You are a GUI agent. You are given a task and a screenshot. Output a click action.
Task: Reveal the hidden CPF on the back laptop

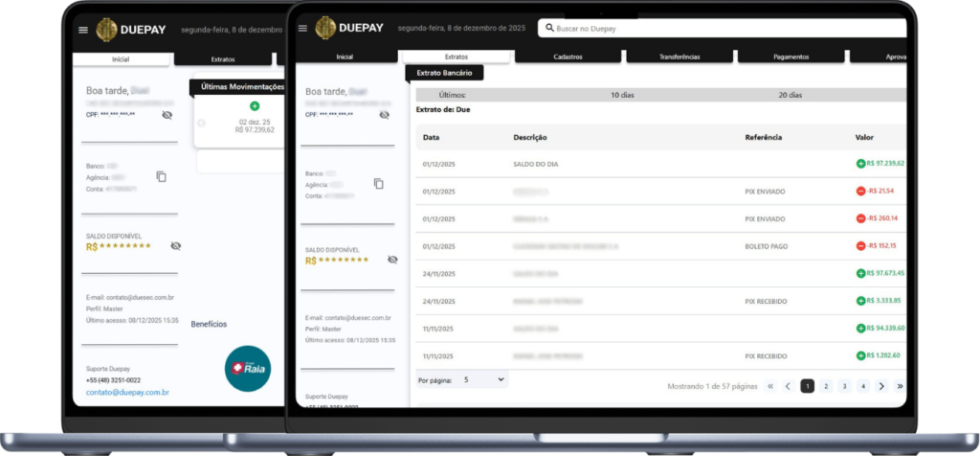click(x=167, y=115)
